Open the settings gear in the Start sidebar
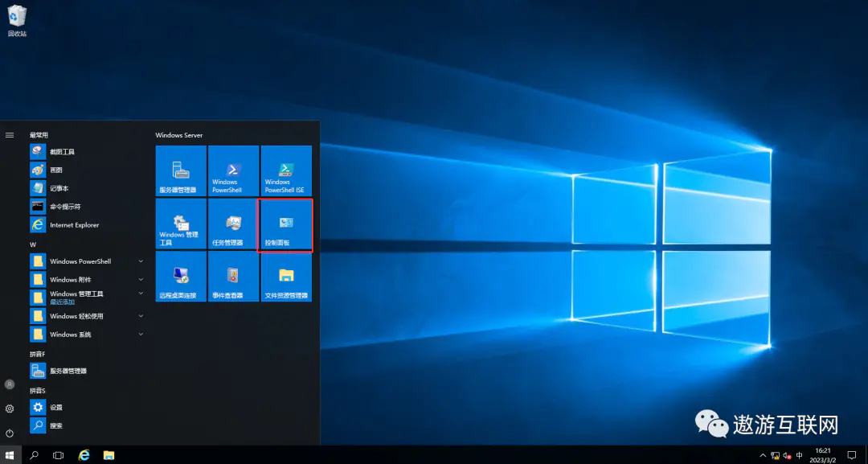This screenshot has height=464, width=868. coord(10,409)
